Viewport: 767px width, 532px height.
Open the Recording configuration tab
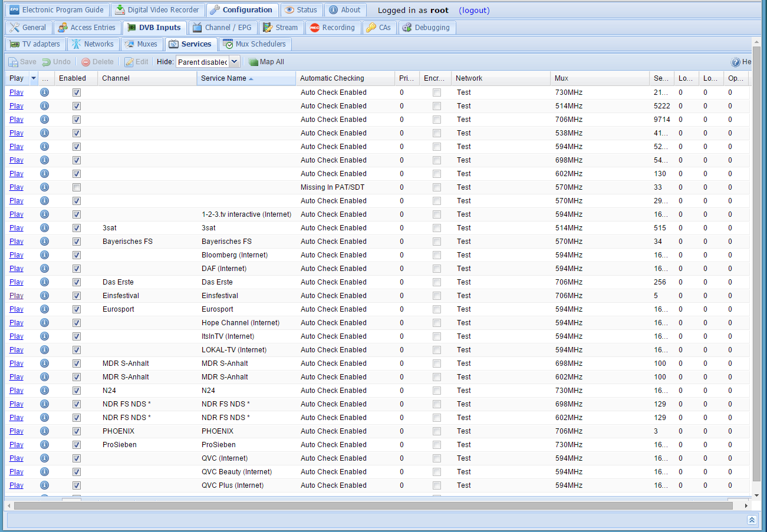333,28
